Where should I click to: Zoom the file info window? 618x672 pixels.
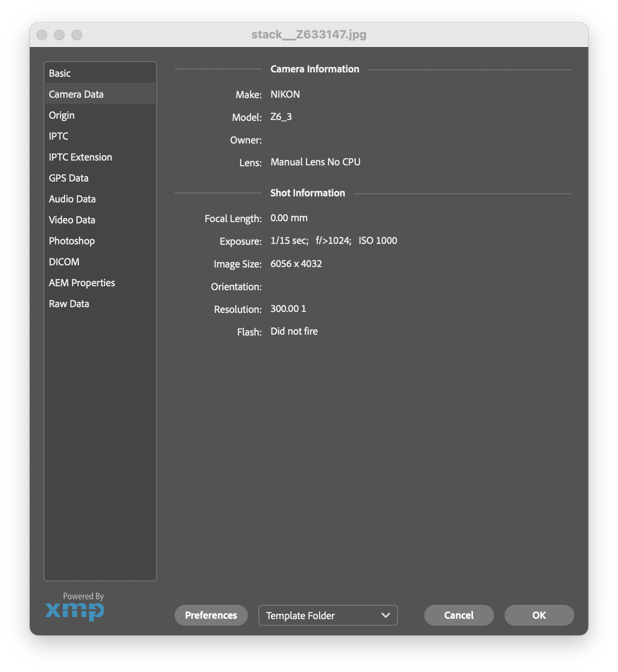point(77,34)
